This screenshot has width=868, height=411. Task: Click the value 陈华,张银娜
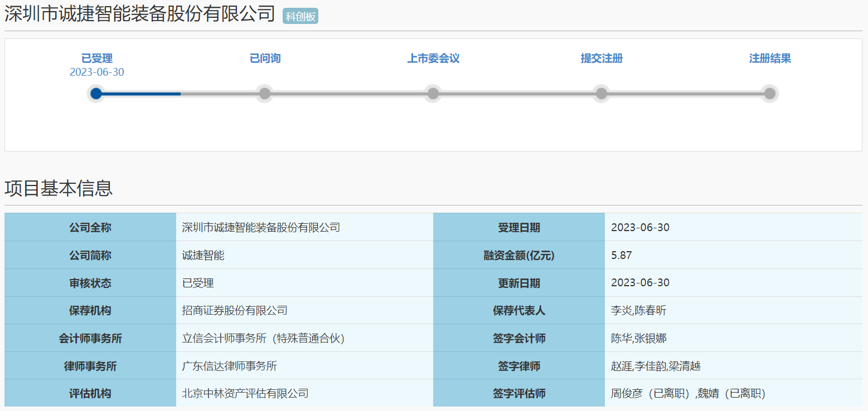coord(639,338)
